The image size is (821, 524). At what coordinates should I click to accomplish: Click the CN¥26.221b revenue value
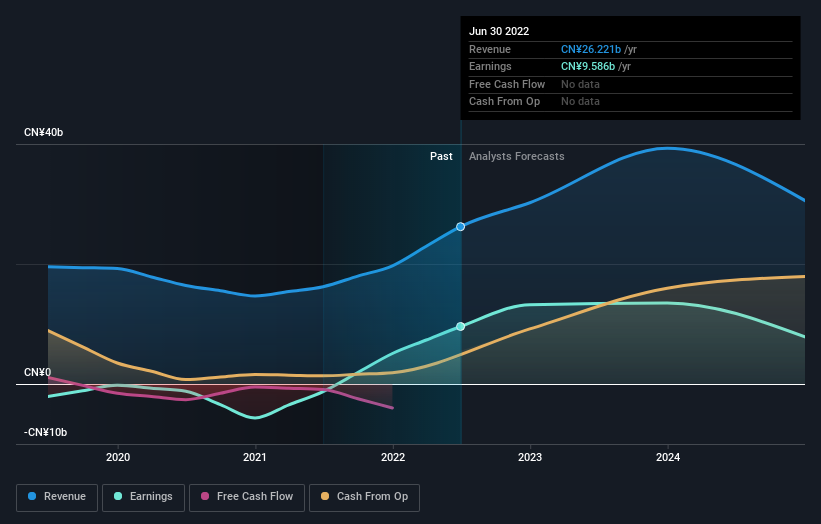click(x=591, y=49)
